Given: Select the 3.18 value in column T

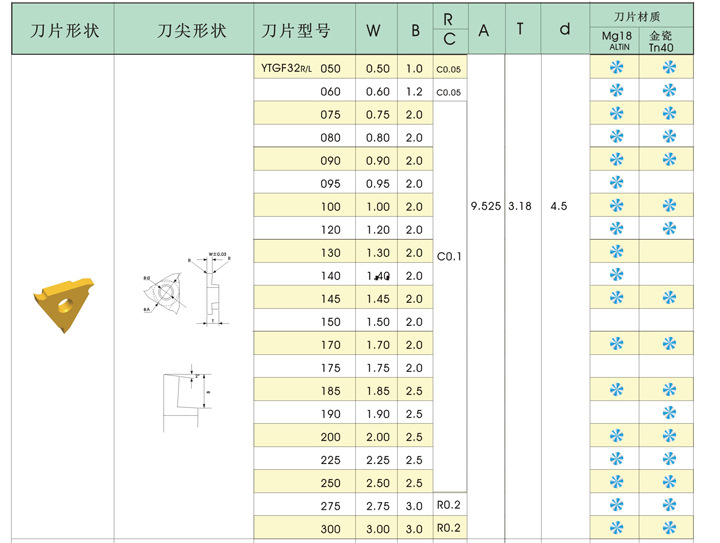Looking at the screenshot, I should coord(520,206).
